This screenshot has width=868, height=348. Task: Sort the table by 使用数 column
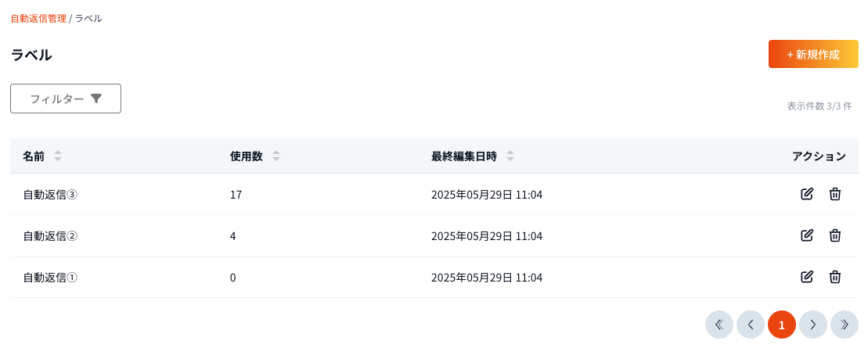click(276, 156)
